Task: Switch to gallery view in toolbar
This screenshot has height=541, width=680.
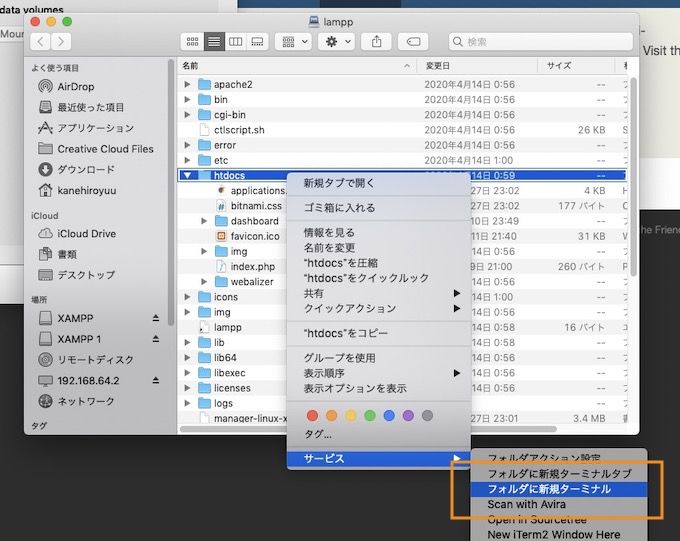Action: pos(258,42)
